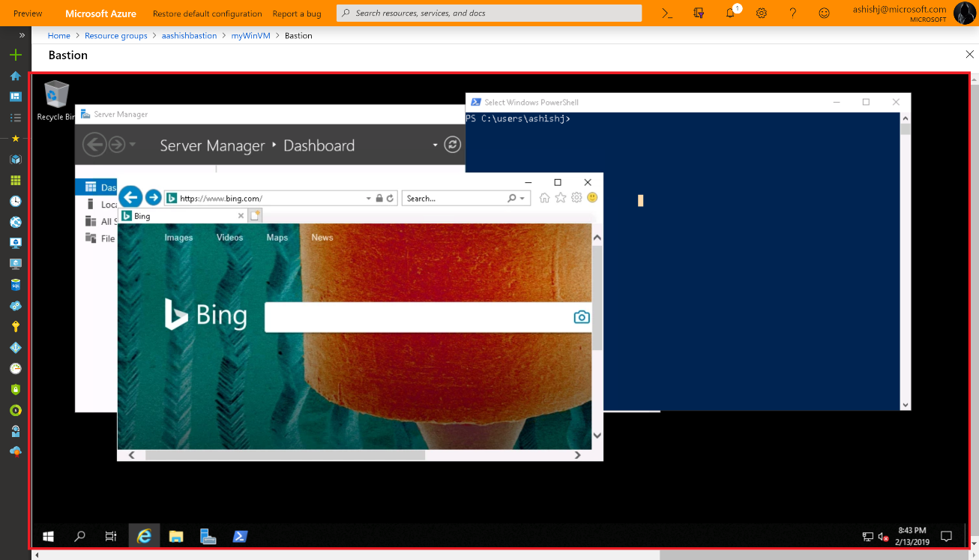Click the green Create a resource plus icon
The image size is (979, 560).
[15, 55]
